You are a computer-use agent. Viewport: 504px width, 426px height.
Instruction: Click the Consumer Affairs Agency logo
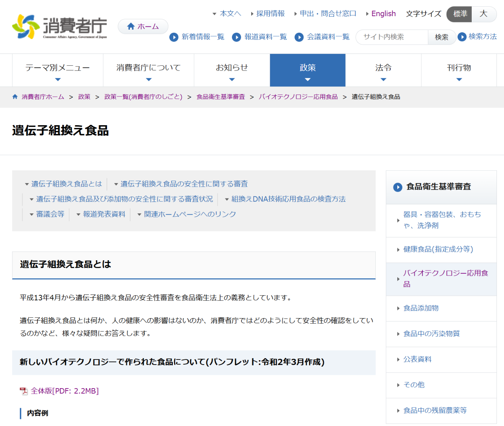pyautogui.click(x=59, y=27)
